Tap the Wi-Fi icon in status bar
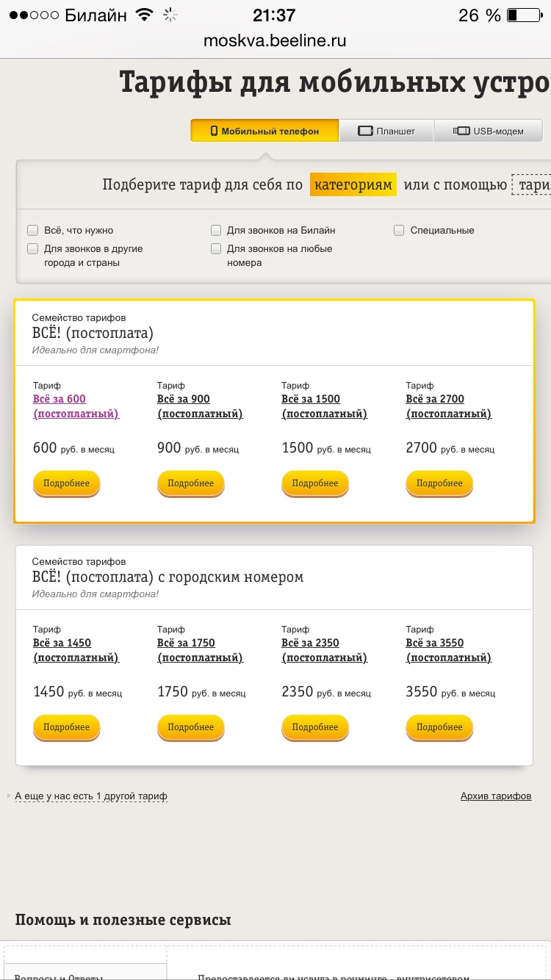 tap(144, 15)
